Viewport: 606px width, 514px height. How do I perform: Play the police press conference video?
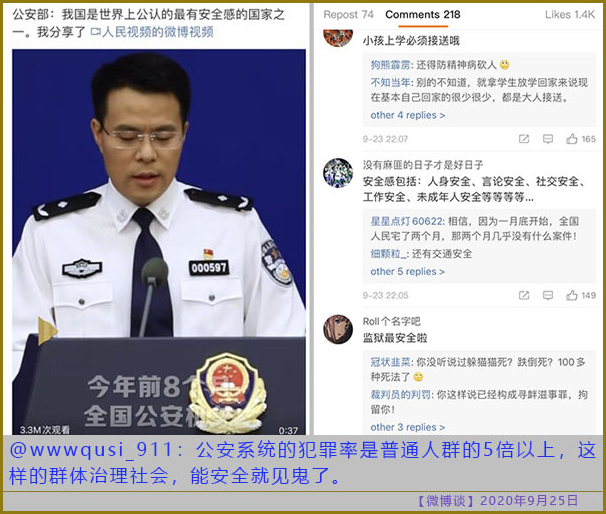[159, 242]
